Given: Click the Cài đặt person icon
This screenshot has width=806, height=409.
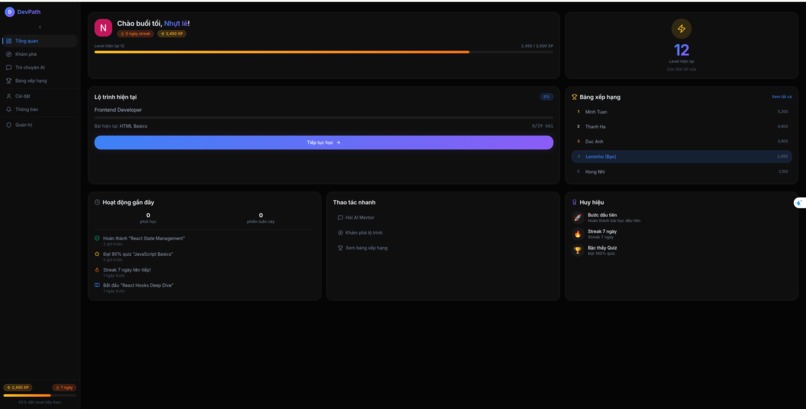Looking at the screenshot, I should click(9, 96).
